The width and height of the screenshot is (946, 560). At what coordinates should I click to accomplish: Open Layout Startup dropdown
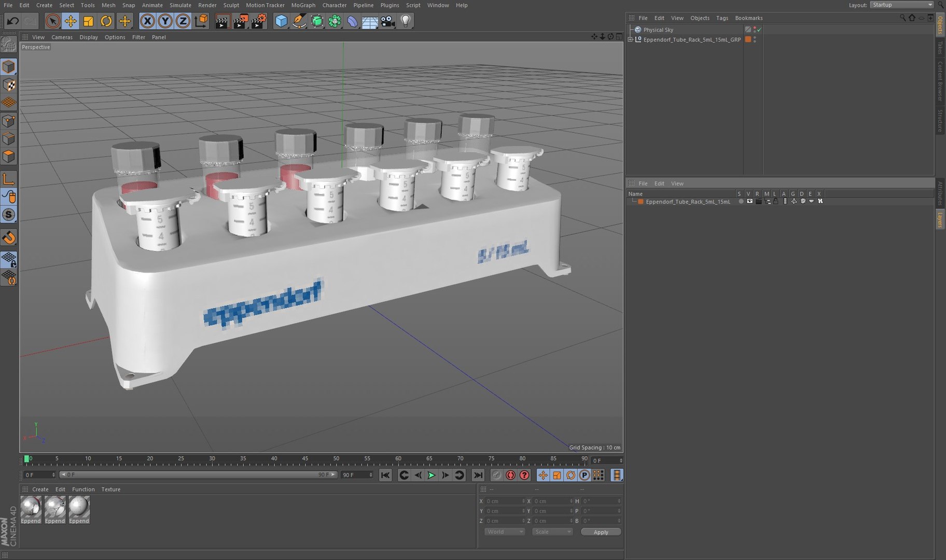902,5
